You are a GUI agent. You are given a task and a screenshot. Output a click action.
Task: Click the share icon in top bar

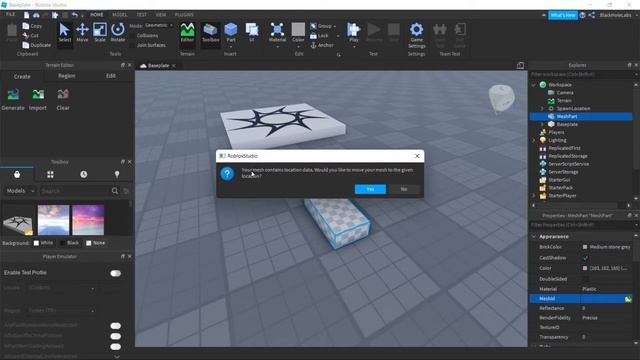pos(591,15)
